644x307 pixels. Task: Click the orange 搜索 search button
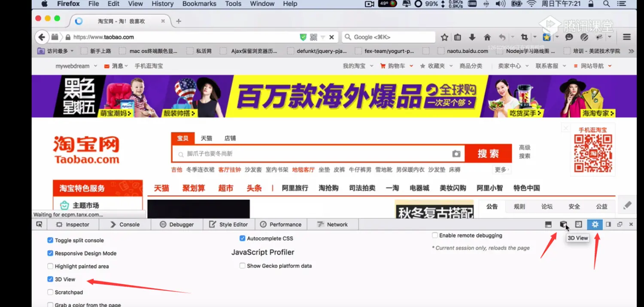pyautogui.click(x=488, y=154)
